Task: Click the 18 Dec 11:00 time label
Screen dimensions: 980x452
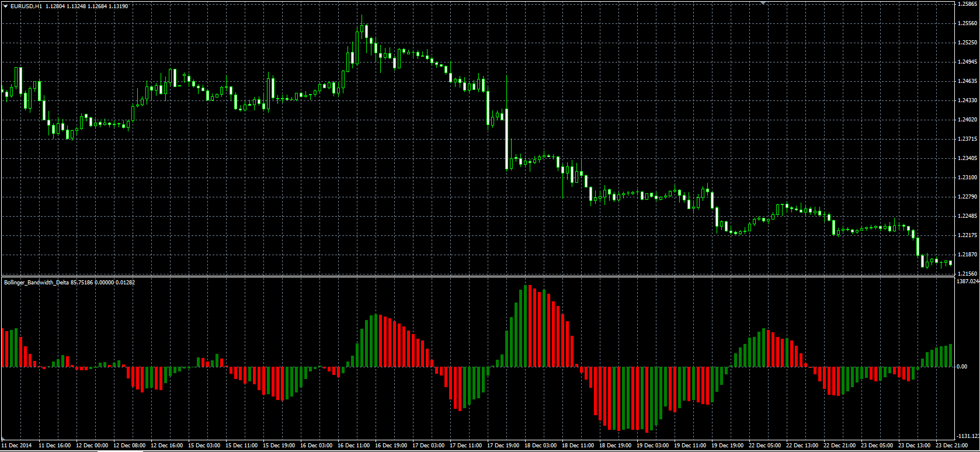Action: point(578,446)
